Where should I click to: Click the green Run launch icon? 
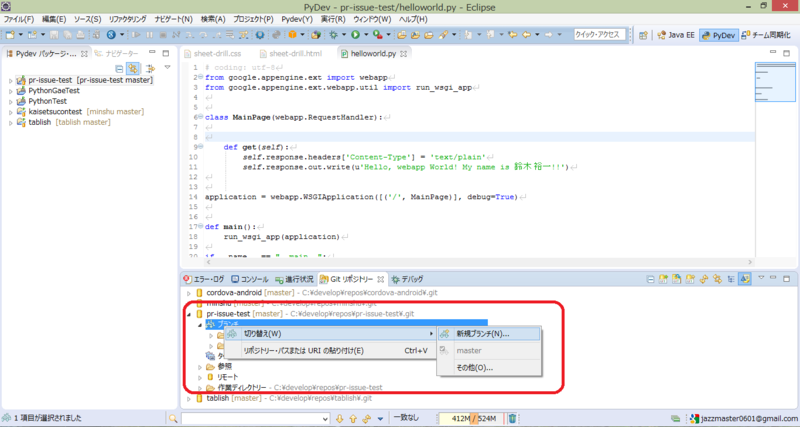[355, 35]
